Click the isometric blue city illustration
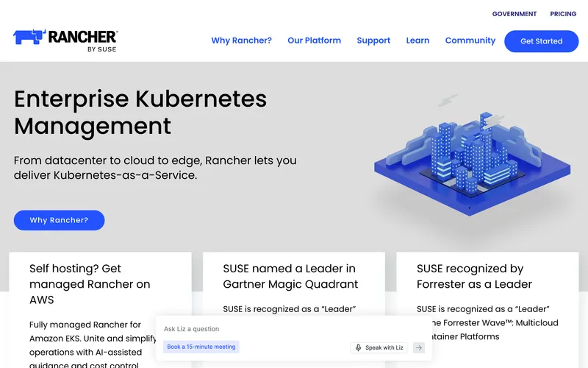This screenshot has width=588, height=368. tap(472, 156)
